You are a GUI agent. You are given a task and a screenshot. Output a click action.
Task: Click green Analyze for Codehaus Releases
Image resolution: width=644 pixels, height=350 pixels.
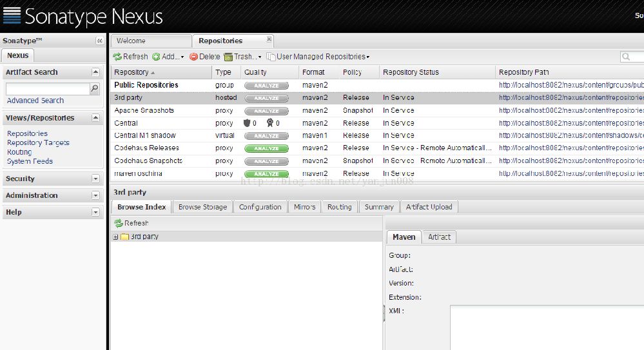pyautogui.click(x=266, y=148)
